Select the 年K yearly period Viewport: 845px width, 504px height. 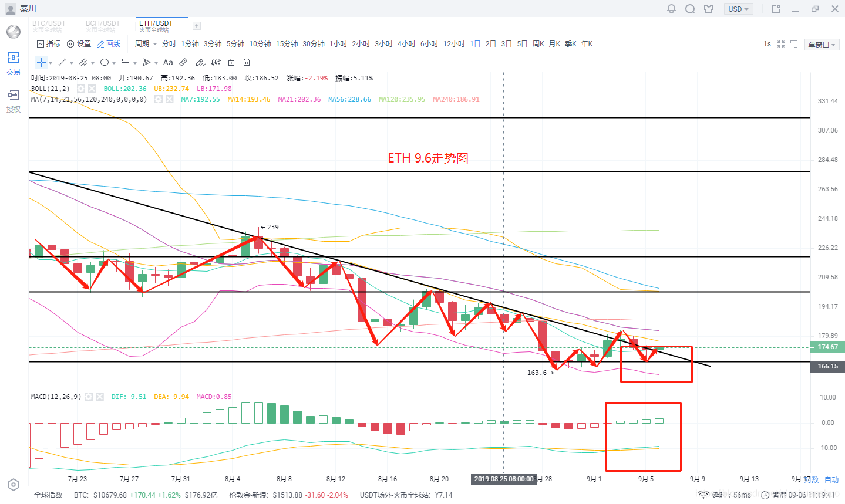click(x=587, y=44)
